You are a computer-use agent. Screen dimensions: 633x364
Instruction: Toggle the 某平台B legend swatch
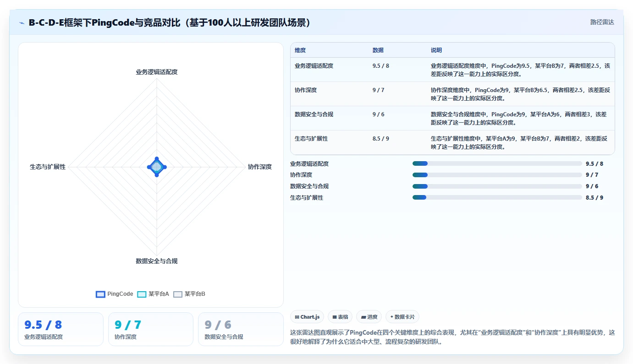pyautogui.click(x=178, y=294)
